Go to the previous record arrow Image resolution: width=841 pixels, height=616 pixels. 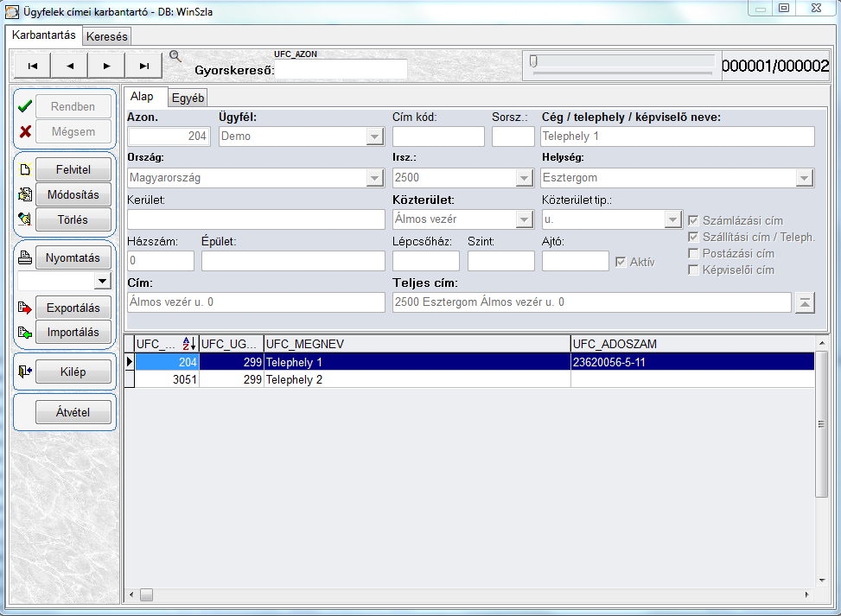click(70, 66)
